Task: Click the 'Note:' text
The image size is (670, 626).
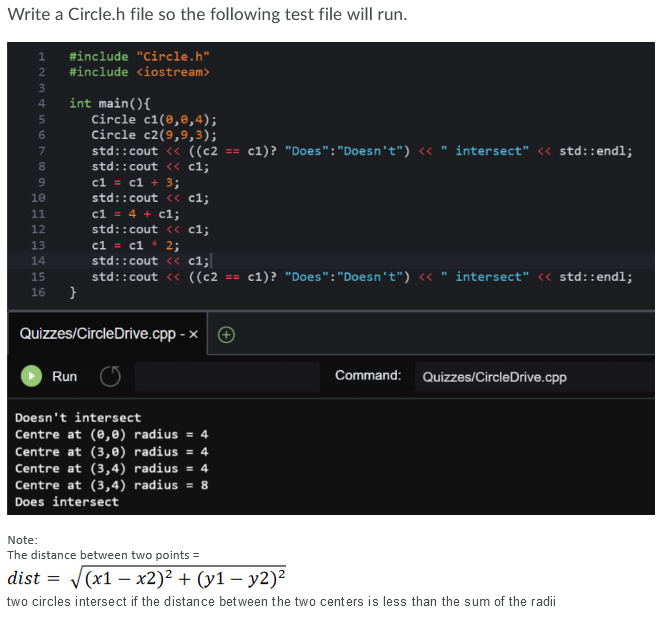Action: coord(23,540)
